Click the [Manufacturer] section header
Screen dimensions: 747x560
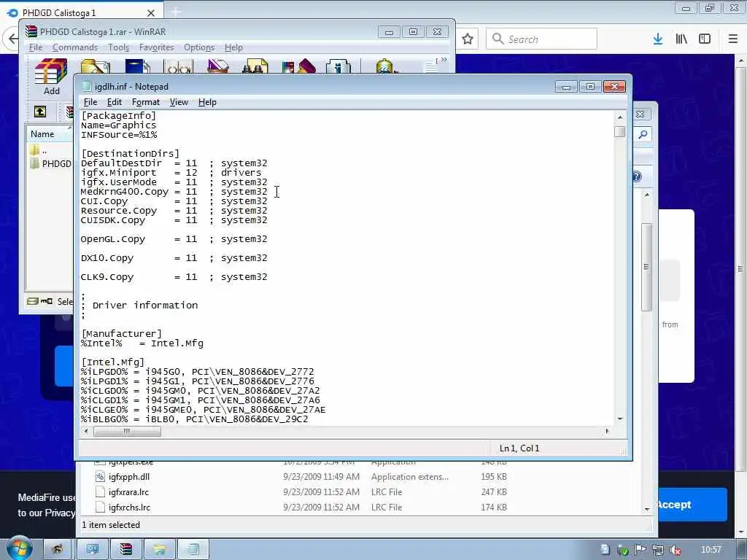click(122, 333)
